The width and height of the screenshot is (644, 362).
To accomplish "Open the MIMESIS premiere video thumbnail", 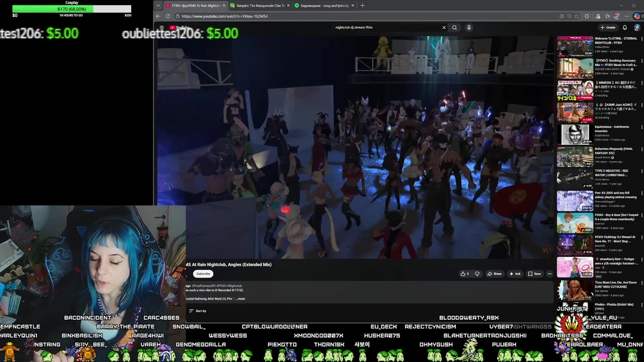I will [575, 90].
